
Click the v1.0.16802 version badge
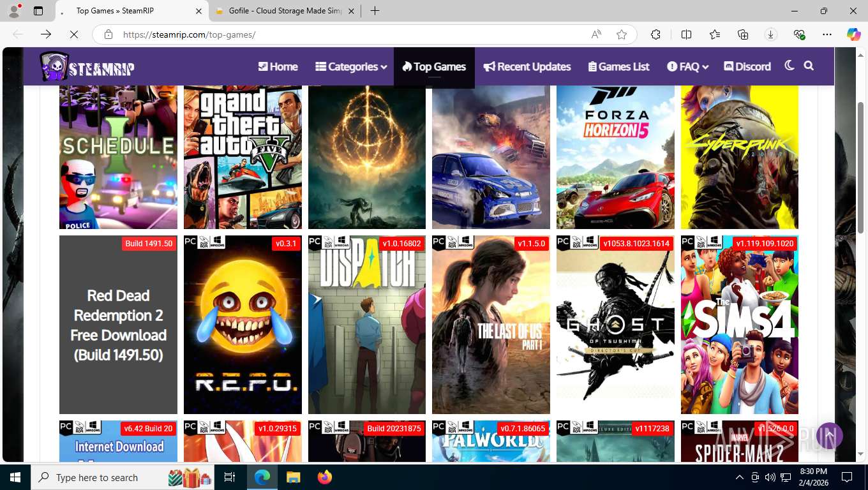(x=401, y=244)
